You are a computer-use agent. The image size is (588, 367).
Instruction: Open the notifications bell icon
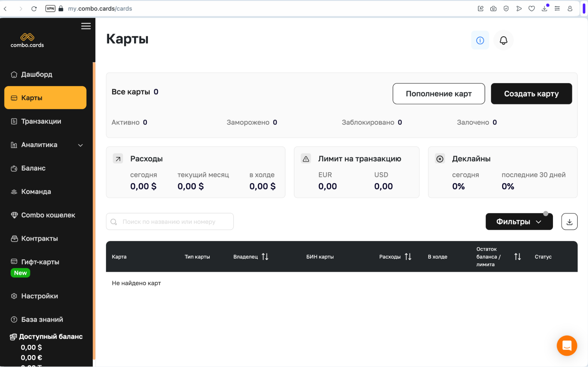pos(503,40)
